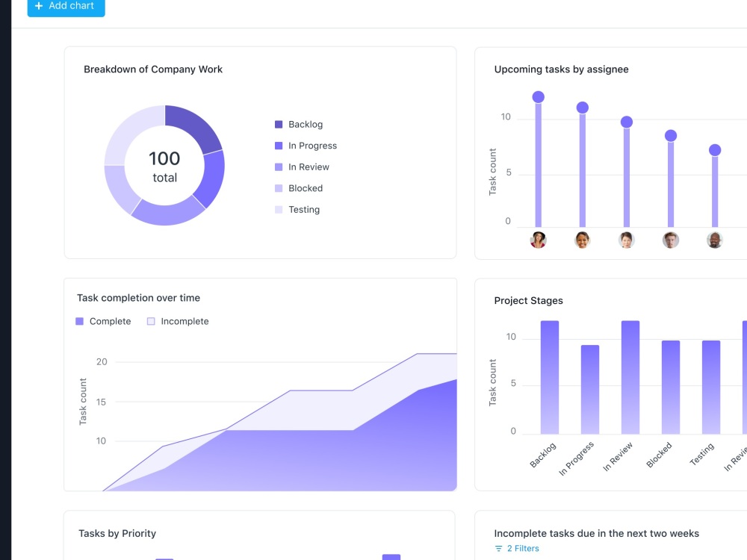Click the Blocked legend label
This screenshot has height=560, width=747.
306,188
